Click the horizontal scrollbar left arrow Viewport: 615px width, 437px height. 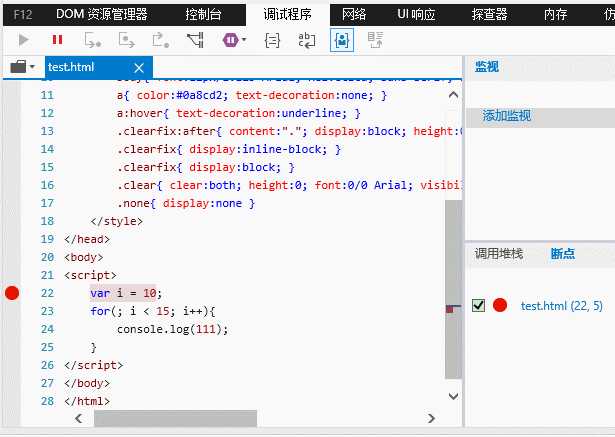pyautogui.click(x=79, y=418)
